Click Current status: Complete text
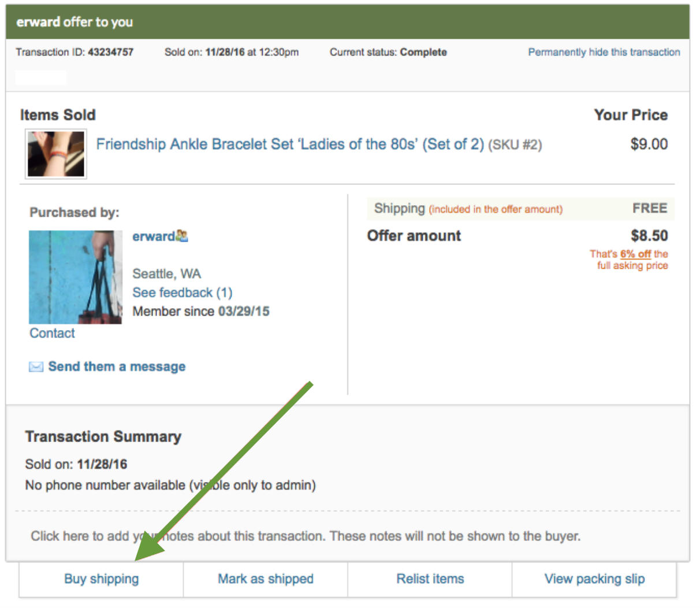 [388, 52]
